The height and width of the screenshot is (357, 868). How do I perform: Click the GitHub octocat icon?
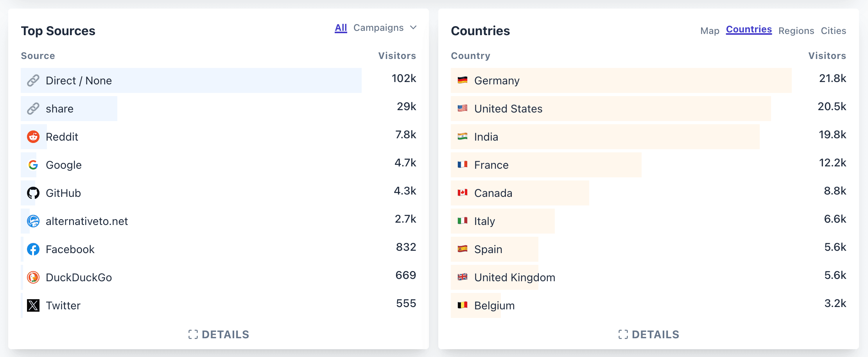click(x=33, y=193)
